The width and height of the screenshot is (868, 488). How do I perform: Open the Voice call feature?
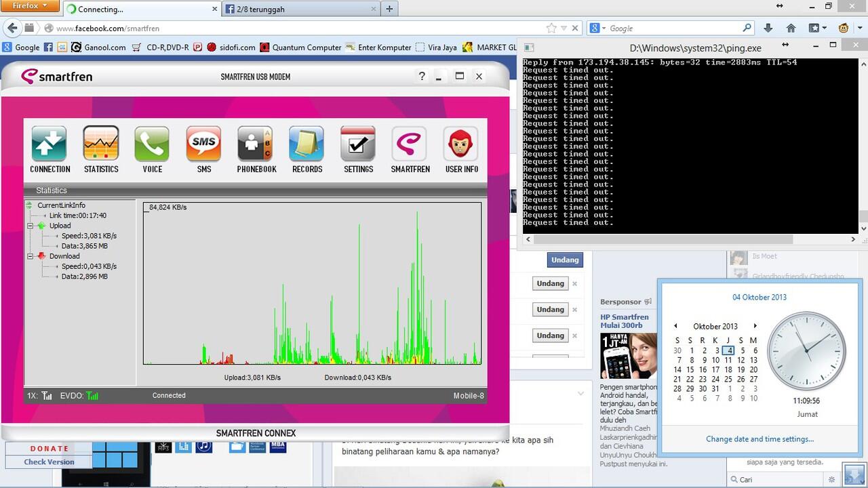click(152, 150)
